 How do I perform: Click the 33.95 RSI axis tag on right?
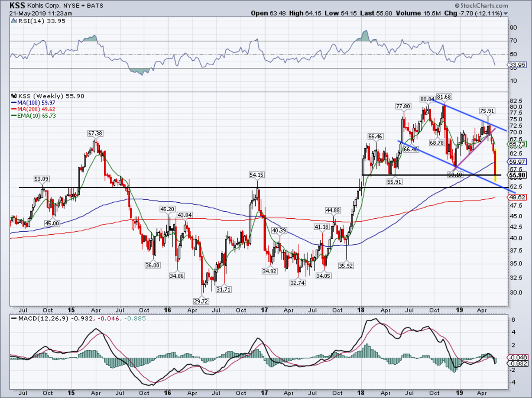tap(517, 65)
